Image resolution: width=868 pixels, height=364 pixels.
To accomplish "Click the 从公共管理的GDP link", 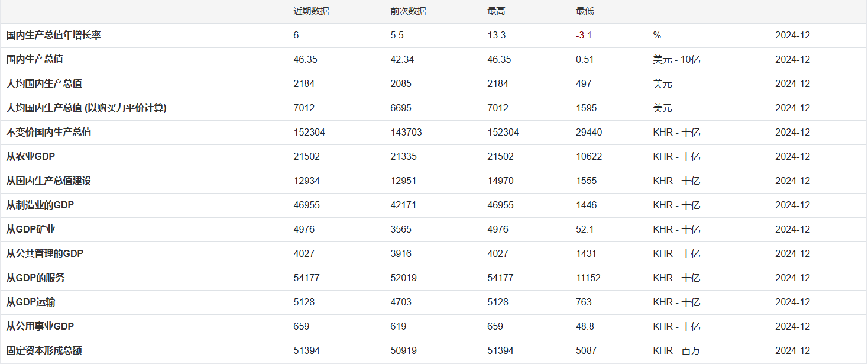I will (x=44, y=254).
